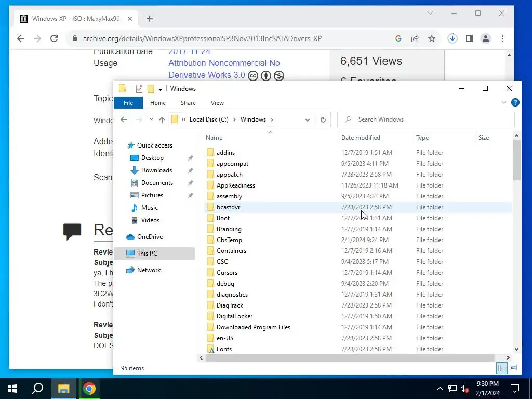The width and height of the screenshot is (532, 399).
Task: Open the Share ribbon tab
Action: pos(188,103)
